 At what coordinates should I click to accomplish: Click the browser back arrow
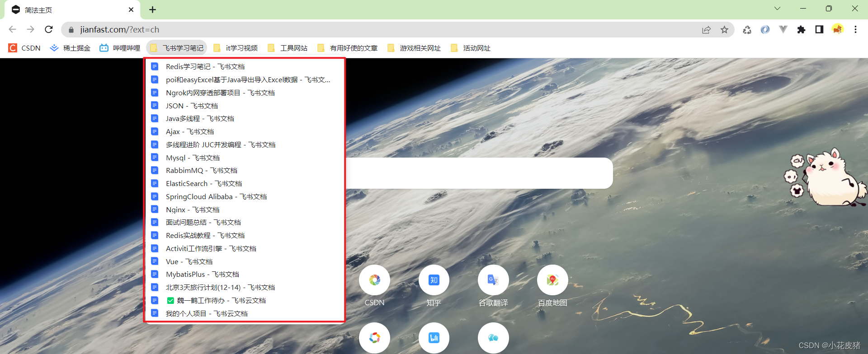point(12,29)
